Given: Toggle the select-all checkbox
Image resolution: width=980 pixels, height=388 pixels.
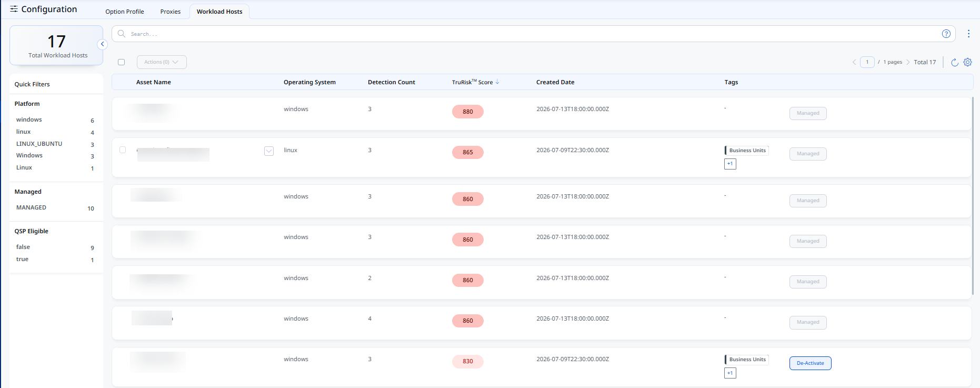Looking at the screenshot, I should click(x=122, y=62).
